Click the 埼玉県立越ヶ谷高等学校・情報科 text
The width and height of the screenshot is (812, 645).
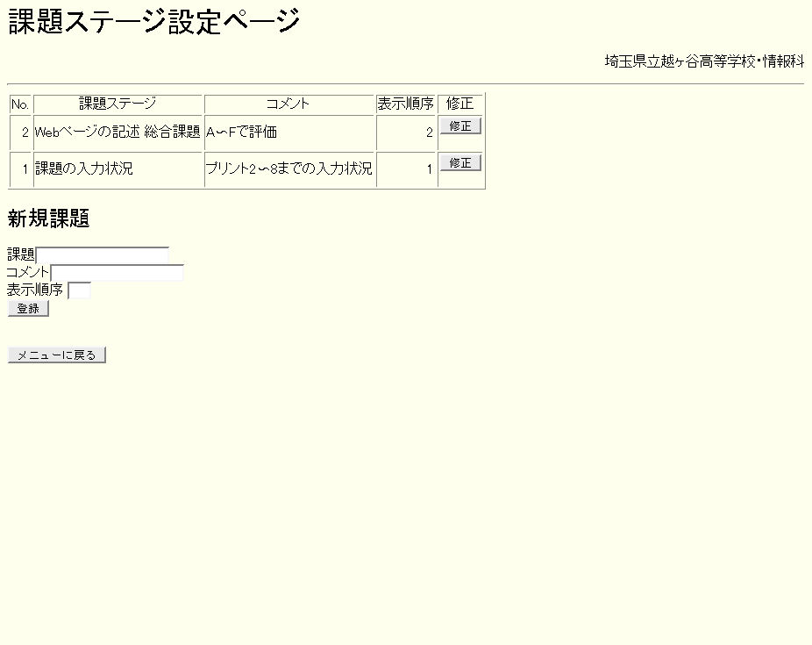click(704, 61)
